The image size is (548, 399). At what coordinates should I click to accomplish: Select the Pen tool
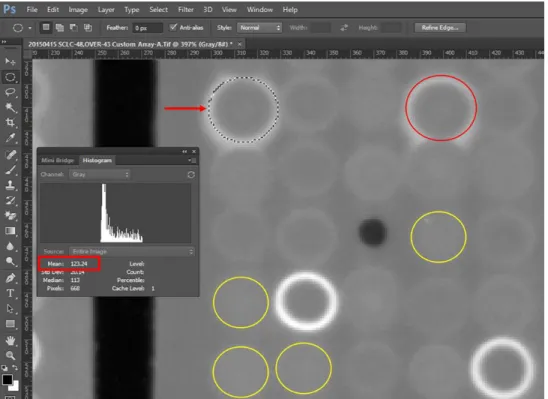10,278
